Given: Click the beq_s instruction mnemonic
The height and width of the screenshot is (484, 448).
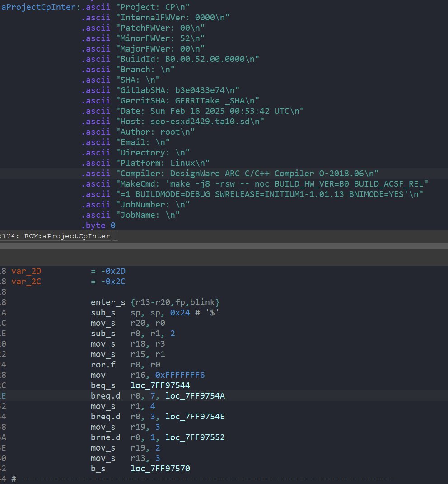Looking at the screenshot, I should 103,385.
